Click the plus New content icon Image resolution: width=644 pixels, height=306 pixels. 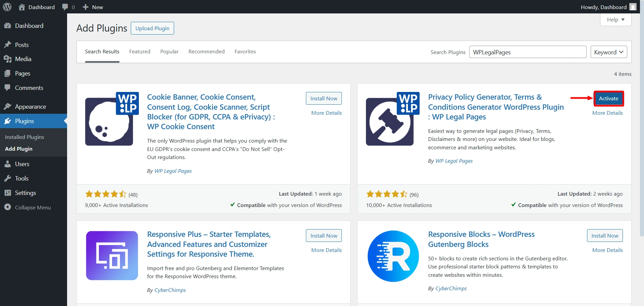pyautogui.click(x=86, y=7)
